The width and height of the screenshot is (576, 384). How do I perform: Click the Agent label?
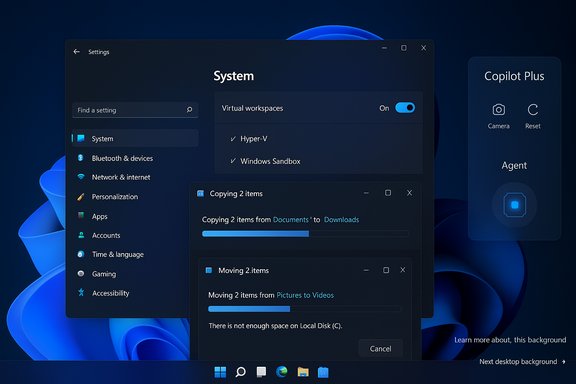click(x=514, y=166)
